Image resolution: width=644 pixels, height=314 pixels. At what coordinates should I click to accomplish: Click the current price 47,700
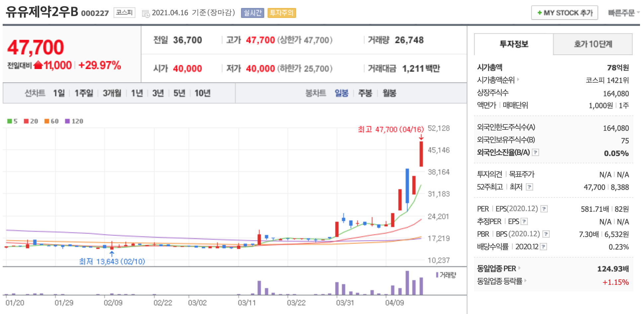pos(36,47)
